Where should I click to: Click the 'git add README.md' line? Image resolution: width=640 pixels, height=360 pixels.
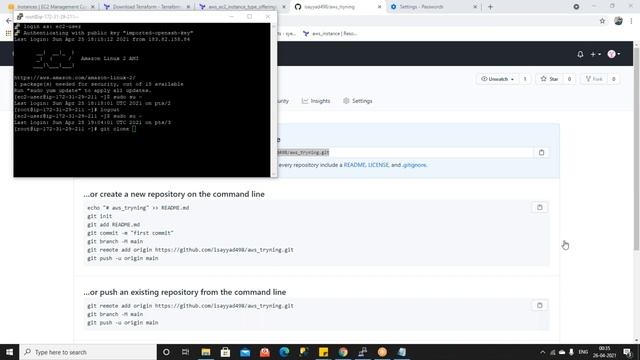point(113,224)
